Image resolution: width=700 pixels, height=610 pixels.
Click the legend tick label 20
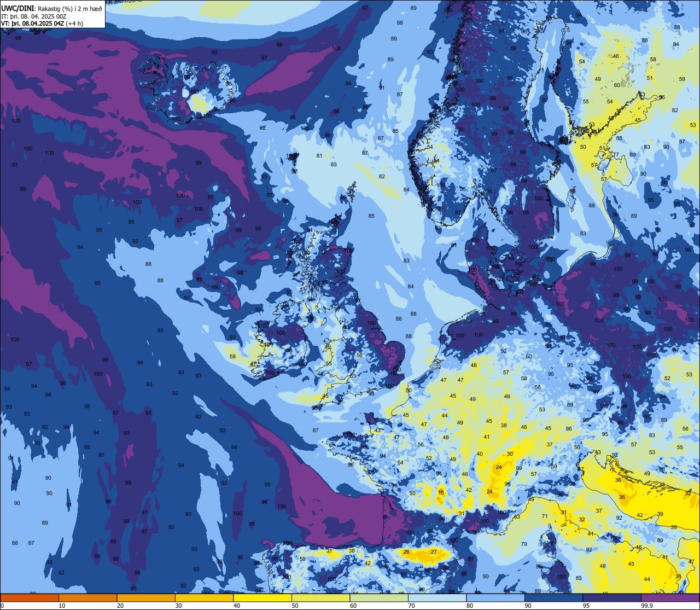120,606
